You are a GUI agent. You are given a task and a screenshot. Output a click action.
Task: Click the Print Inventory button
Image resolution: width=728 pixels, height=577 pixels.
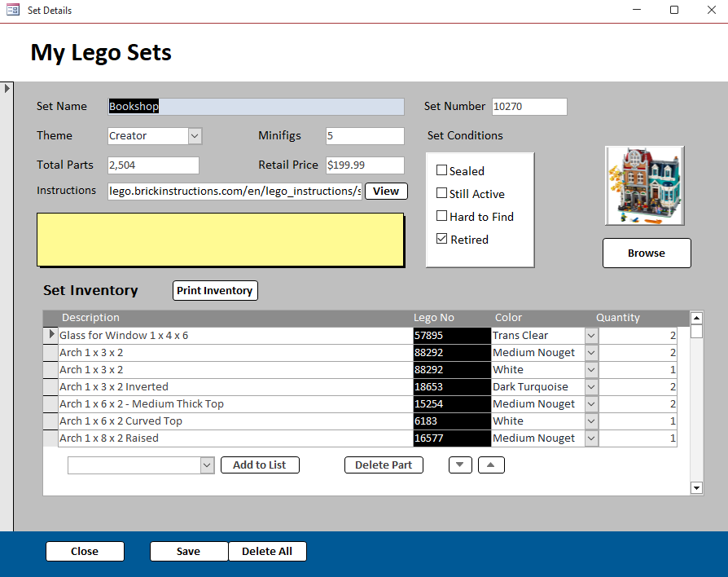pos(215,290)
